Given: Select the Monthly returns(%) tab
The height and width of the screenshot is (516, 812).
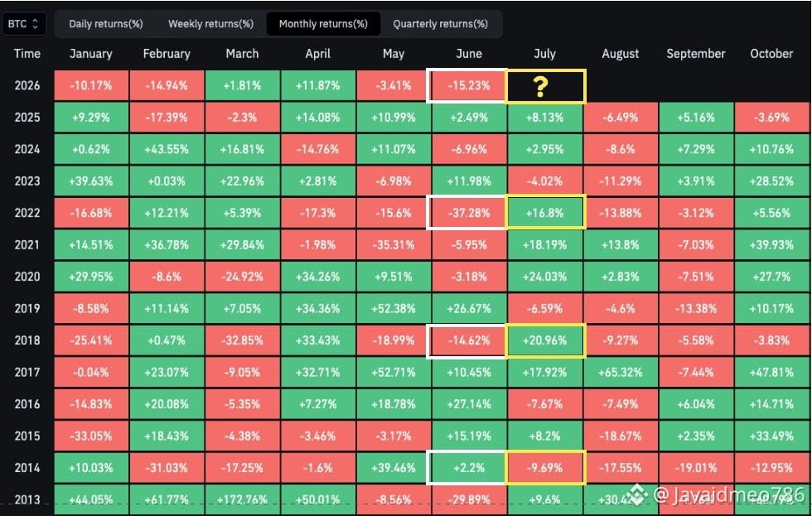Looking at the screenshot, I should pos(323,24).
